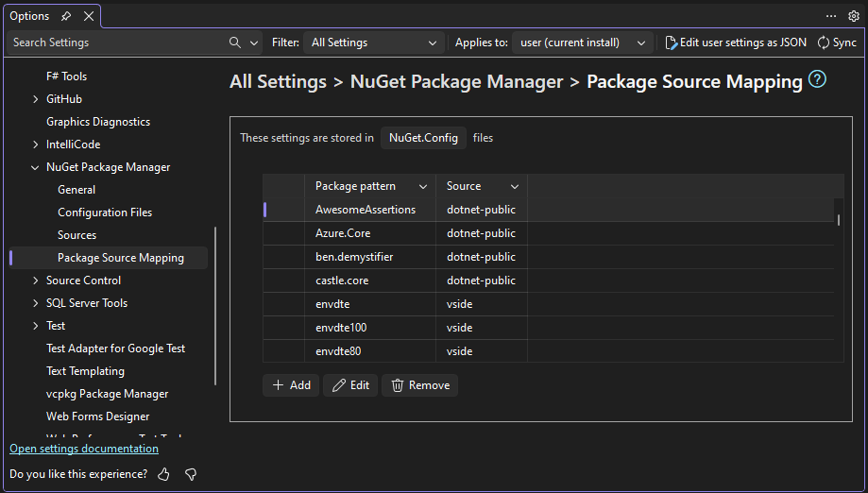Select the envdte100 row
Image resolution: width=868 pixels, height=493 pixels.
[549, 328]
